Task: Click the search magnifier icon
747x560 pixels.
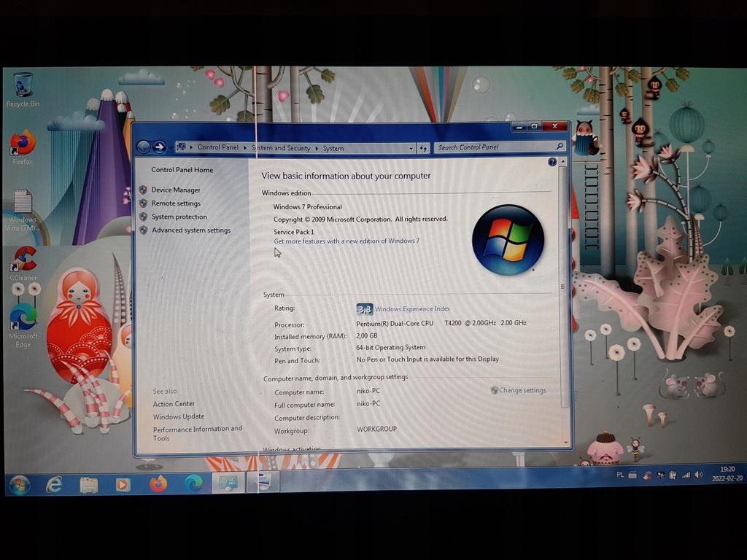Action: point(560,147)
